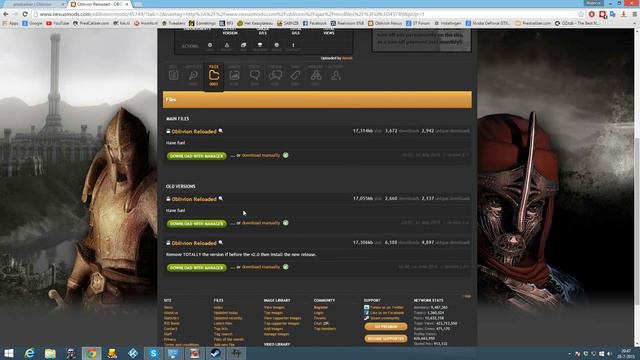Click the exclamation mark icon in Actions row
640x360 pixels.
[293, 46]
